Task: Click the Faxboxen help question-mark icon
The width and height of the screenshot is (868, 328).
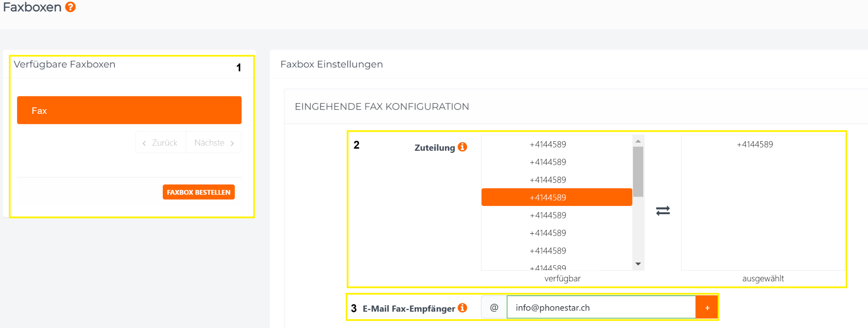Action: coord(70,7)
